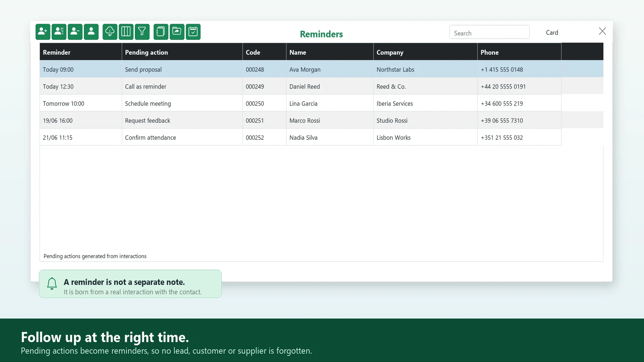Click the Northstar Labs company cell
This screenshot has width=644, height=362.
tap(425, 69)
